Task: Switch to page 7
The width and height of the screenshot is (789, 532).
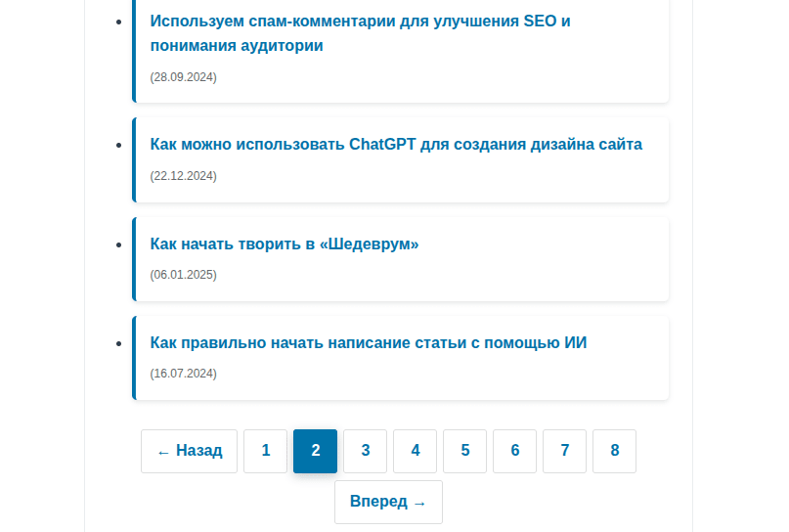Action: coord(564,451)
